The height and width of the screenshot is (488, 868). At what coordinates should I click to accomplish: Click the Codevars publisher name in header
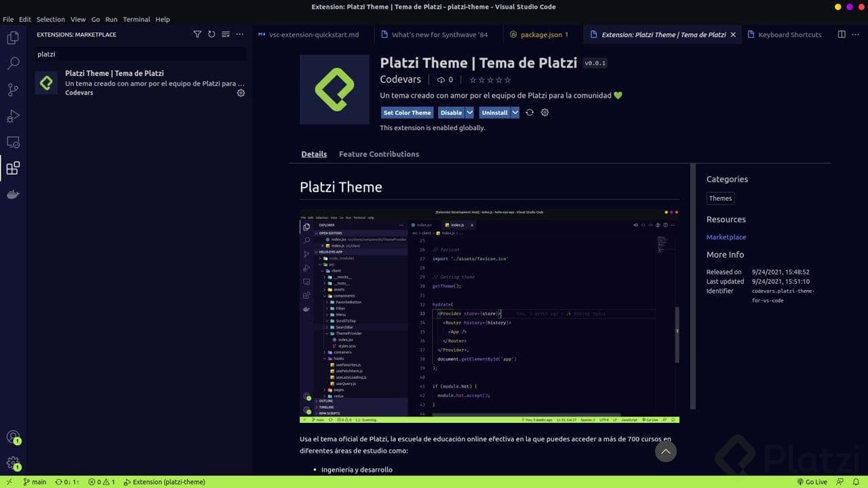(401, 79)
